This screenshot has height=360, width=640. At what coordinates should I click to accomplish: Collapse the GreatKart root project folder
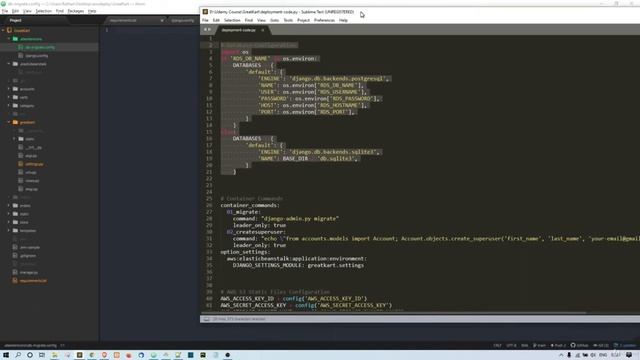[3, 30]
